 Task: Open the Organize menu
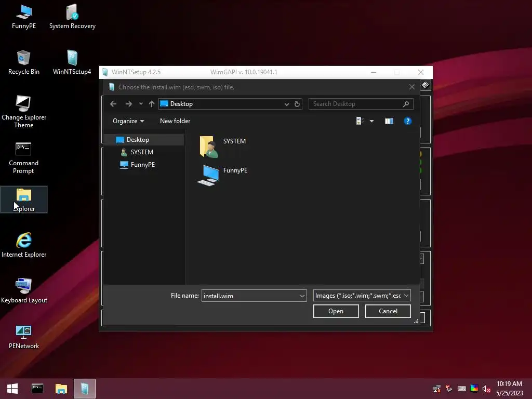[x=128, y=121]
